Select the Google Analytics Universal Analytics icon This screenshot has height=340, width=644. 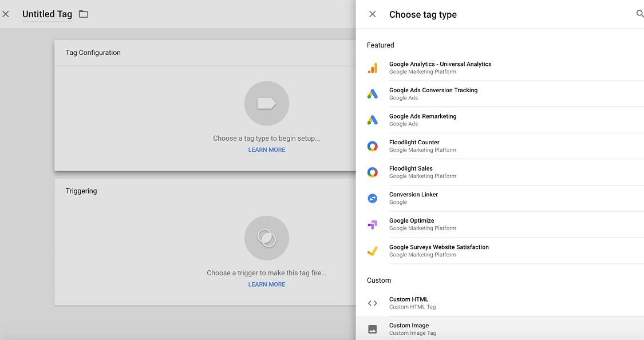tap(373, 67)
